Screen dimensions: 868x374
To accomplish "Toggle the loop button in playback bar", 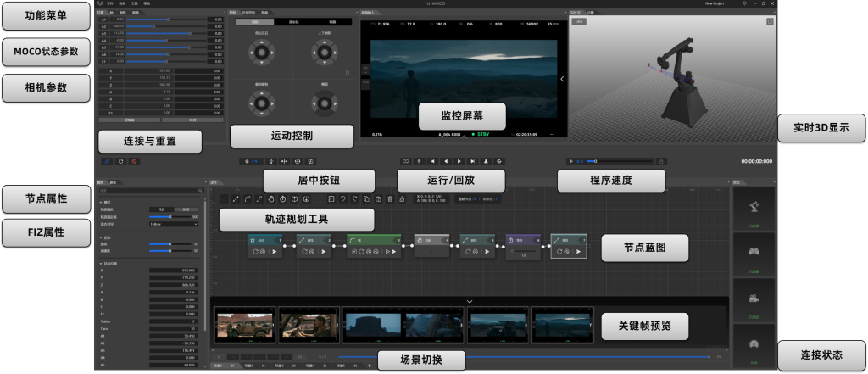I will tap(406, 160).
